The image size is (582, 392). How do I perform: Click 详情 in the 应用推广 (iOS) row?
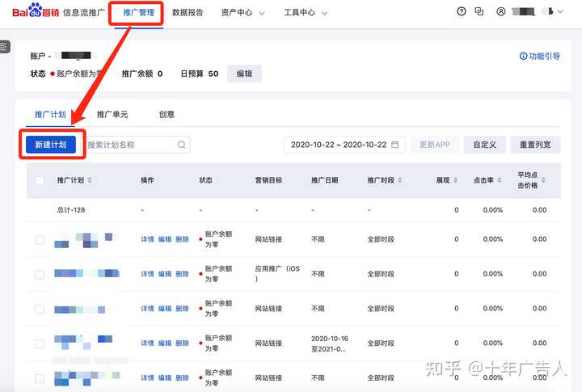(147, 274)
